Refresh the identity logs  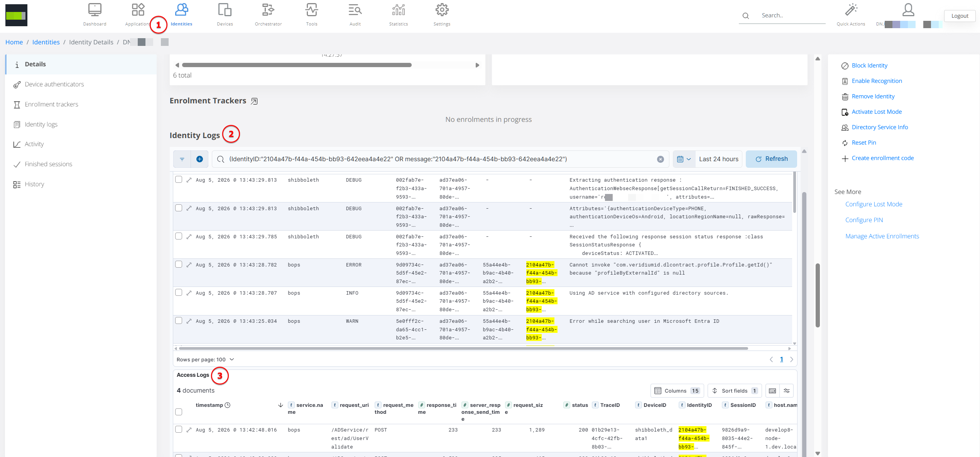[x=771, y=159]
